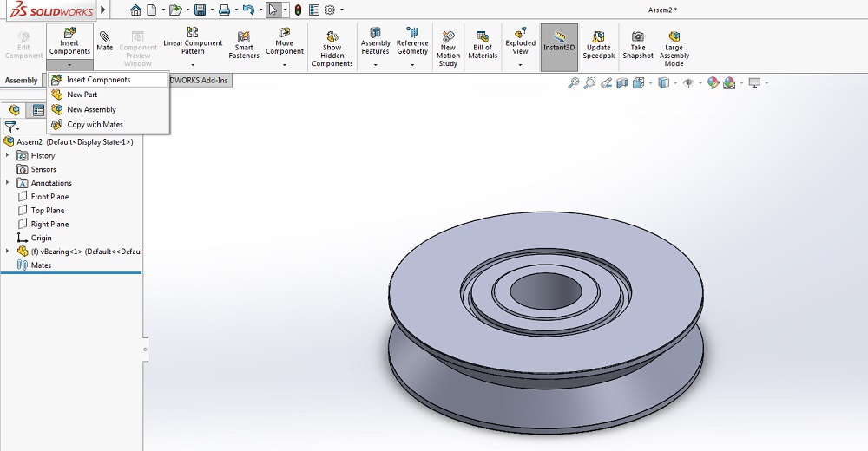This screenshot has height=451, width=868.
Task: Expand Move Component dropdown arrow
Action: click(x=285, y=65)
